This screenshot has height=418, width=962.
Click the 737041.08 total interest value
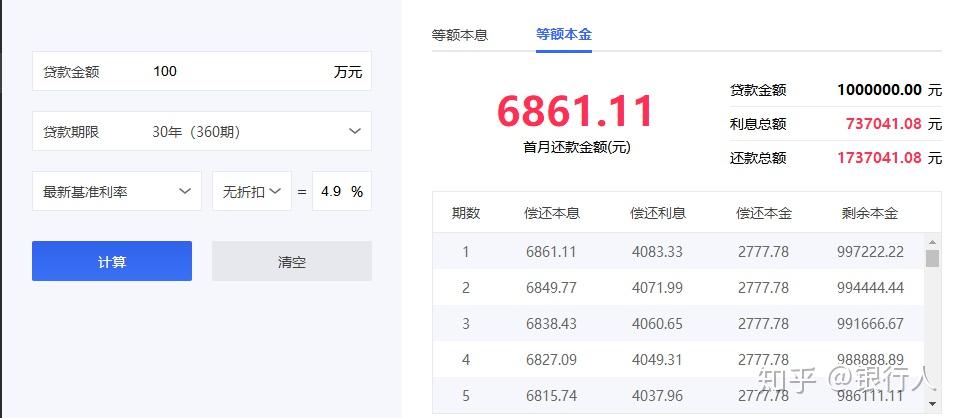coord(883,124)
